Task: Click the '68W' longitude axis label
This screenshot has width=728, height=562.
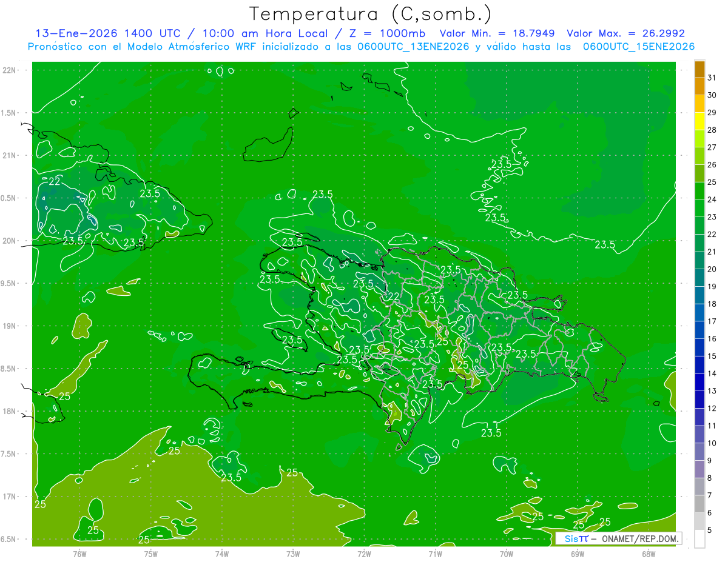Action: click(649, 554)
